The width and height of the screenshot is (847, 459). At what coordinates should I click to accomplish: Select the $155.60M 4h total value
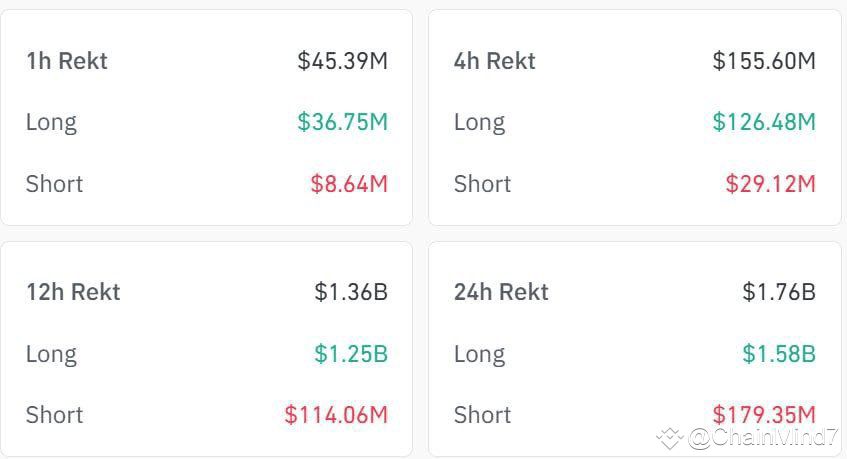click(764, 61)
